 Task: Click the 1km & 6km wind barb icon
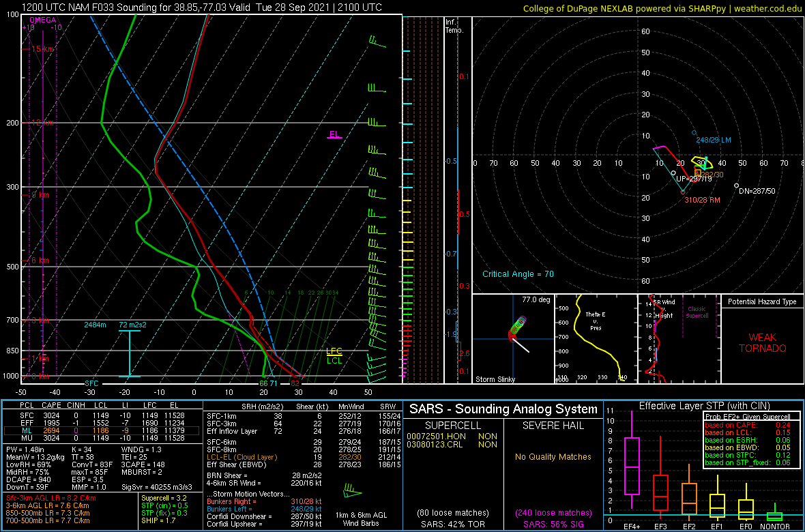(352, 490)
